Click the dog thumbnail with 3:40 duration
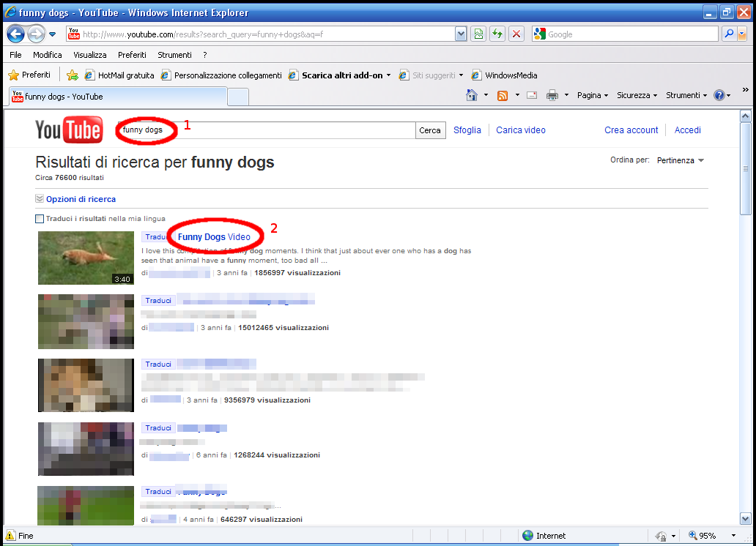Screen dimensions: 756x546 (x=86, y=258)
